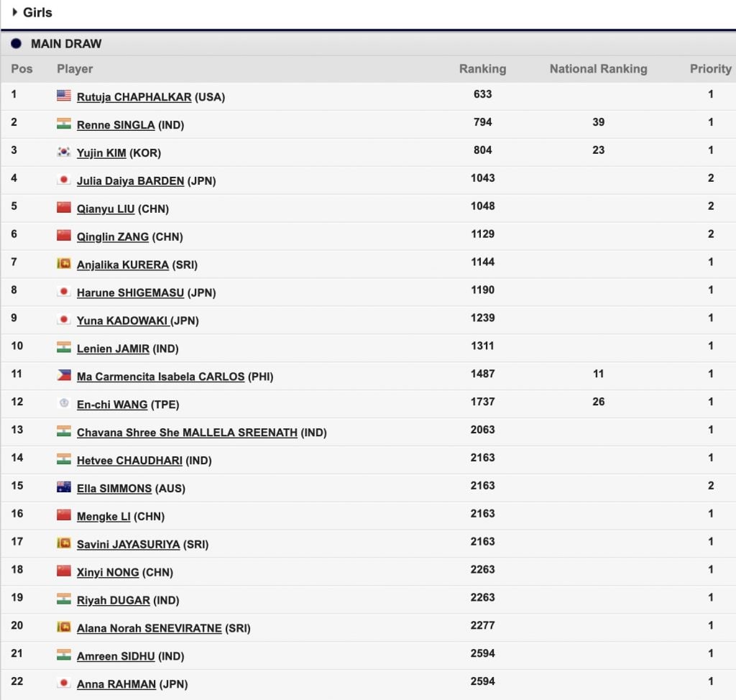Click India flag beside Riyah Dugar
This screenshot has height=700, width=736.
coord(64,599)
